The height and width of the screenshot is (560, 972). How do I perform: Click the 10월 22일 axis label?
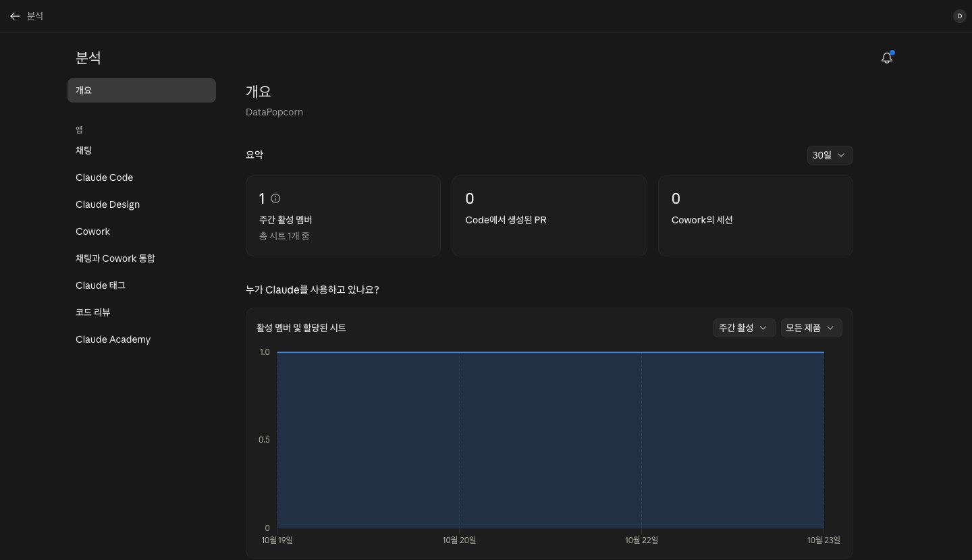[x=641, y=540]
